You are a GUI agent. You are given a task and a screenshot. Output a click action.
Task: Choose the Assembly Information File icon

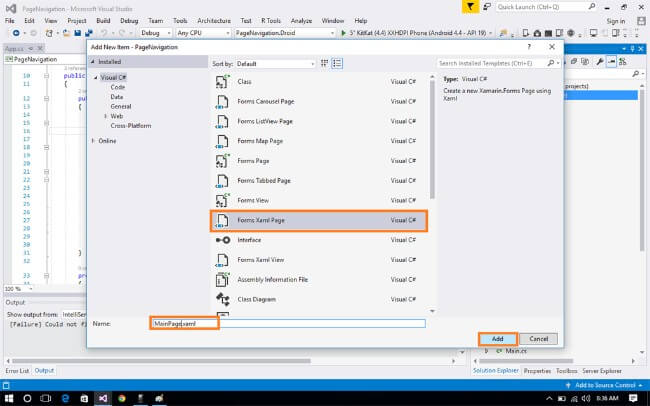tap(222, 280)
